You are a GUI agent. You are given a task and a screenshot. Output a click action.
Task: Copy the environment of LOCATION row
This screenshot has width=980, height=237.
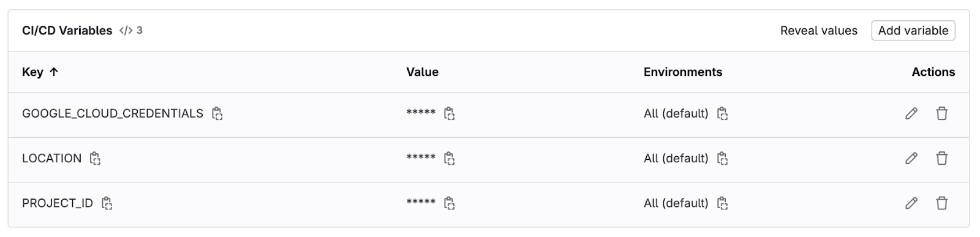pos(722,158)
